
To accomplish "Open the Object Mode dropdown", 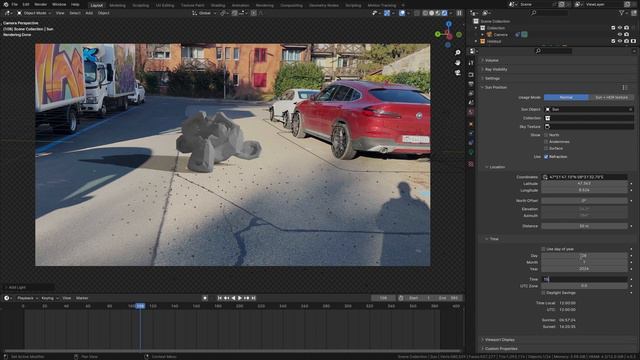I will [34, 13].
